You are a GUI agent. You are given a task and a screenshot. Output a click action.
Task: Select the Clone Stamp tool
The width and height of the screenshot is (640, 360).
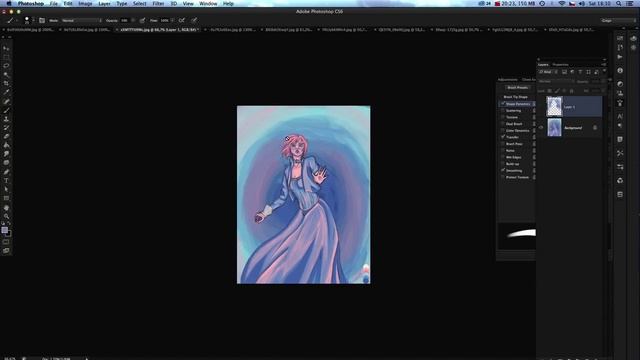[x=6, y=119]
